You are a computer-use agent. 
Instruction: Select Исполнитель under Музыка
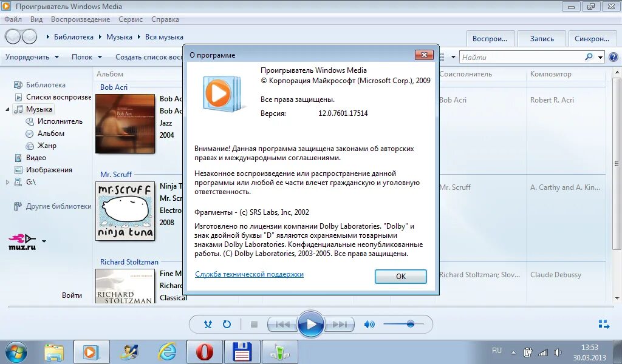click(60, 121)
